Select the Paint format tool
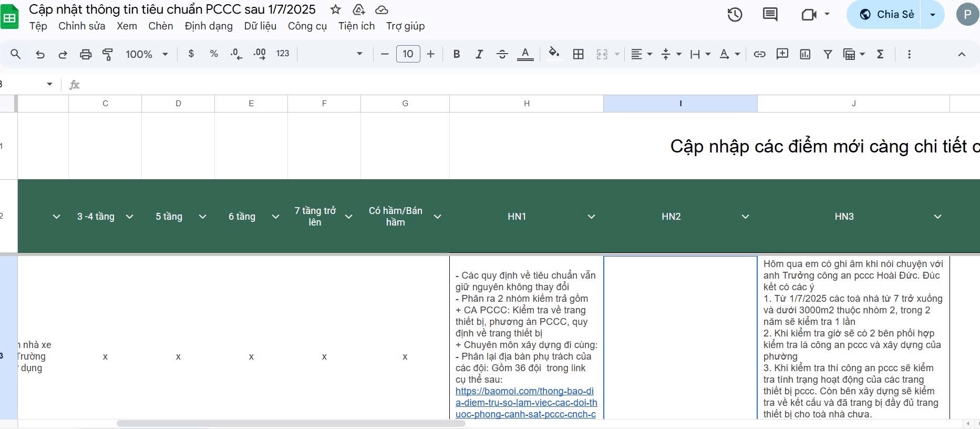 [108, 54]
